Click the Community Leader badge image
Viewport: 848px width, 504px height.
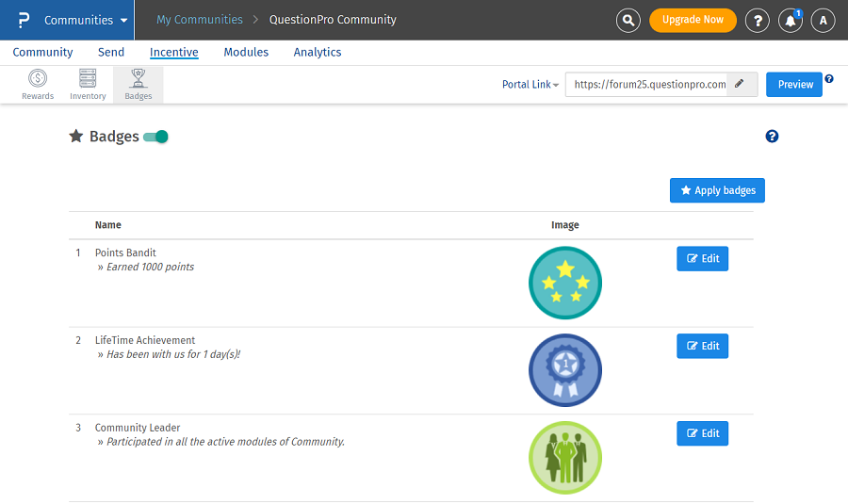(x=564, y=458)
